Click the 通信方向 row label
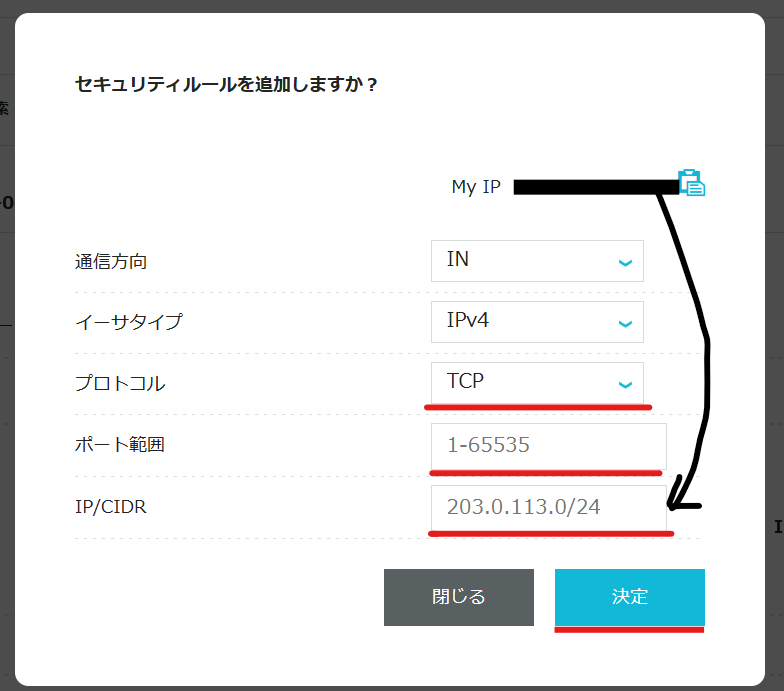Image resolution: width=784 pixels, height=691 pixels. pos(111,262)
